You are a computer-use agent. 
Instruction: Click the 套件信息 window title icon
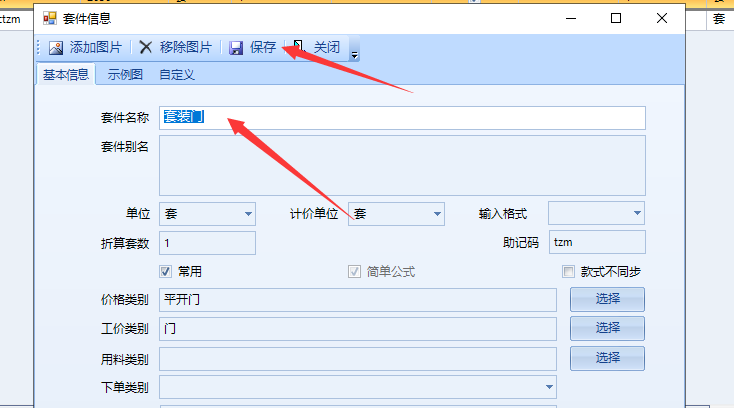(x=50, y=18)
